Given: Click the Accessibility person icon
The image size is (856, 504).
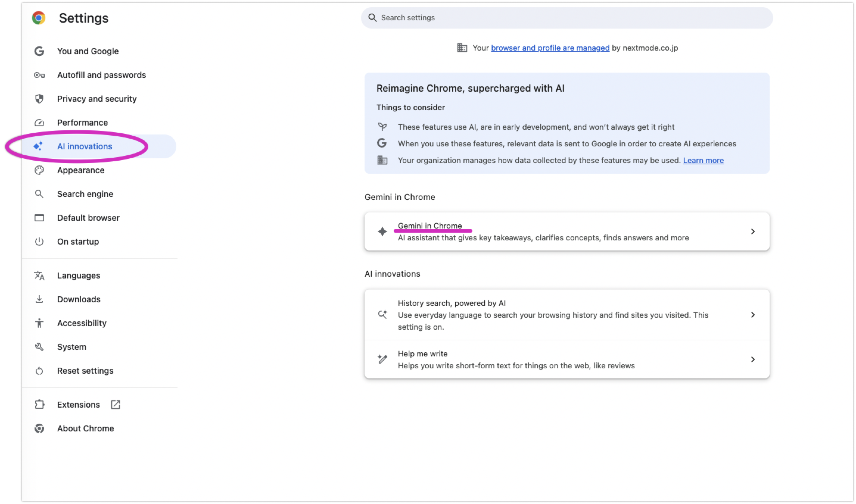Looking at the screenshot, I should (x=39, y=323).
